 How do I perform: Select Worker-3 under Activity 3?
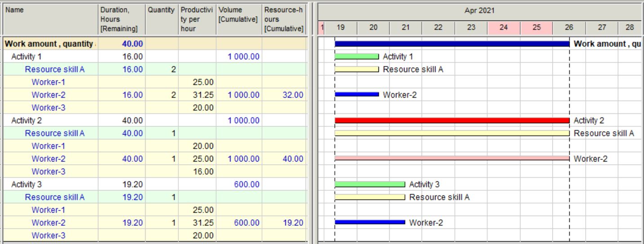(x=48, y=235)
